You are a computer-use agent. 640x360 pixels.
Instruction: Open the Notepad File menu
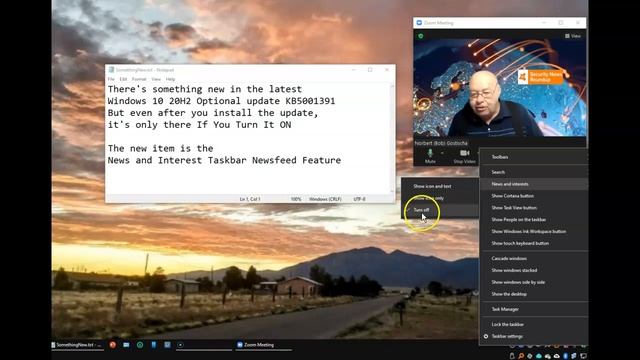click(111, 79)
